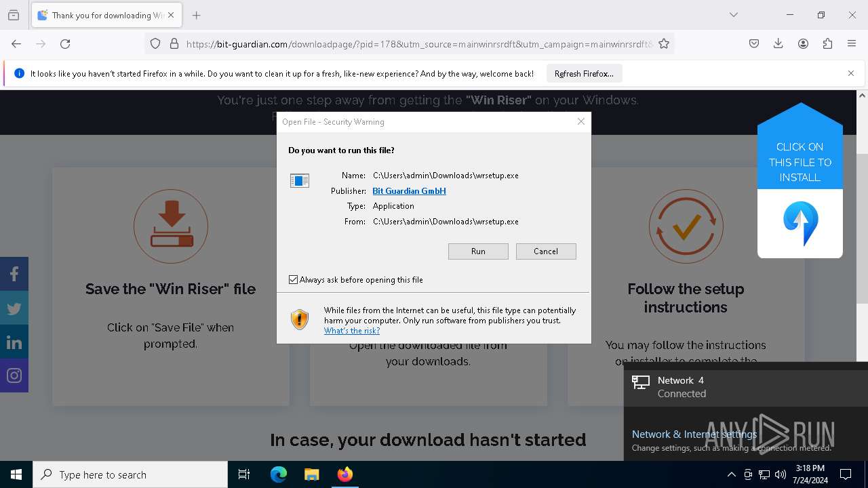Image resolution: width=868 pixels, height=488 pixels.
Task: Click the volume speaker tray icon
Action: (781, 474)
